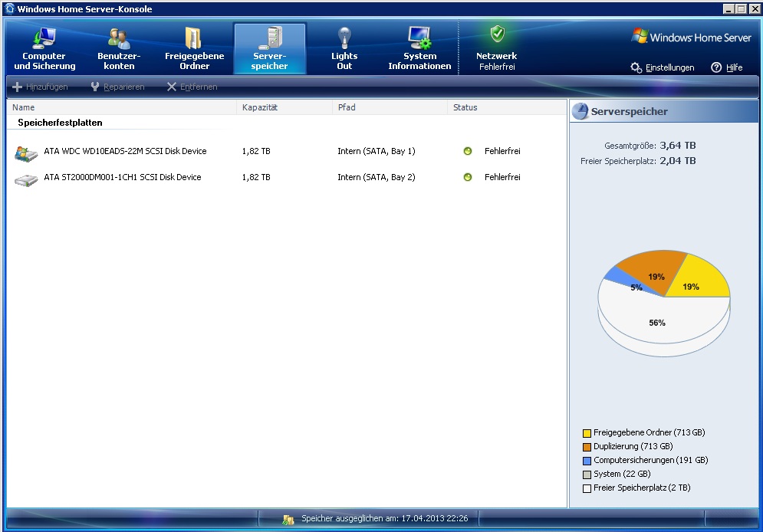Click the Fehlerfrei status for Bay 2 disk
The height and width of the screenshot is (532, 763).
(502, 178)
